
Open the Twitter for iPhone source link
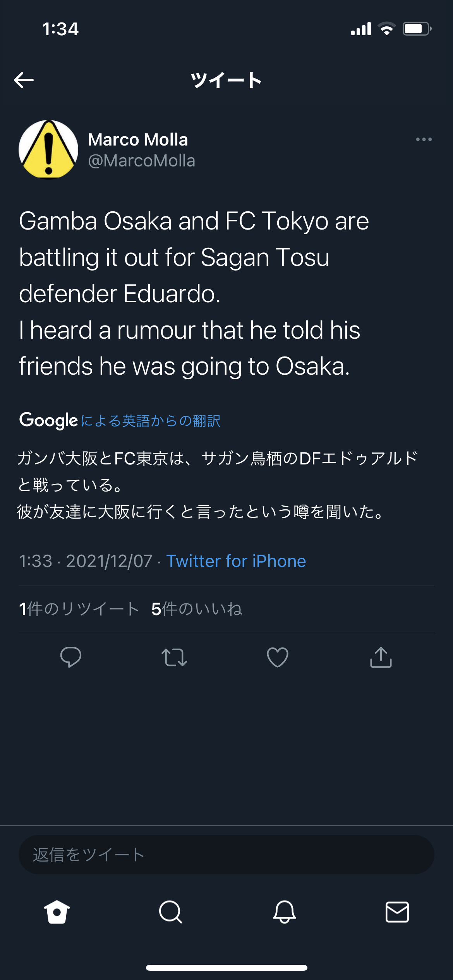[x=236, y=561]
